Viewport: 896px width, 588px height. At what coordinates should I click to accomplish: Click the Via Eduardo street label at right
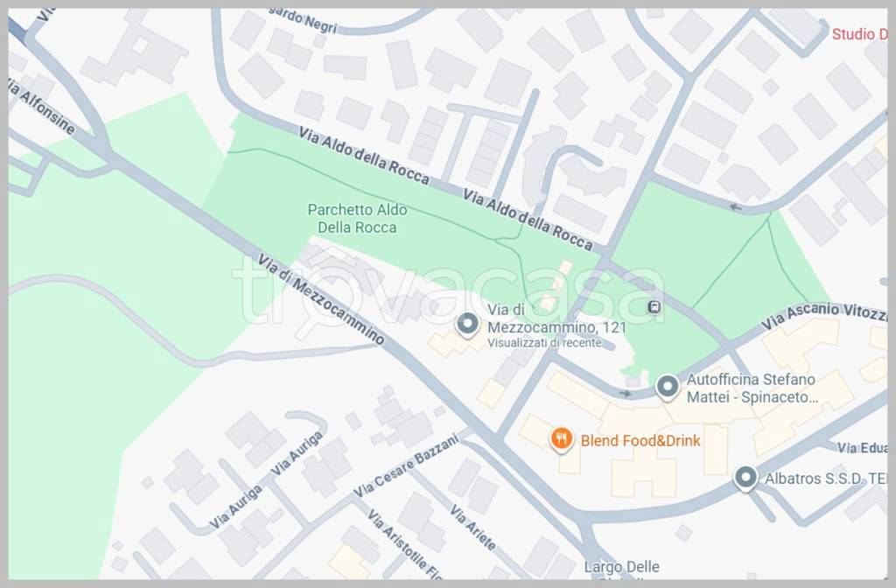pyautogui.click(x=863, y=447)
